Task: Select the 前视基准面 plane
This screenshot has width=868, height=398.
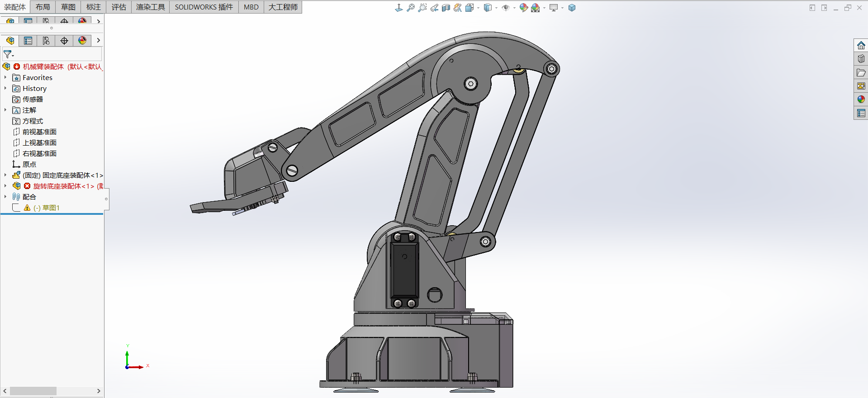Action: [39, 132]
